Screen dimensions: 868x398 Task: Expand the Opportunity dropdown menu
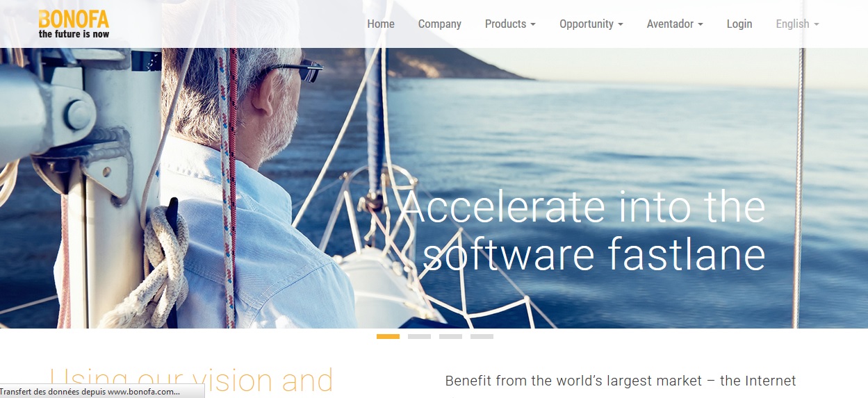click(591, 24)
